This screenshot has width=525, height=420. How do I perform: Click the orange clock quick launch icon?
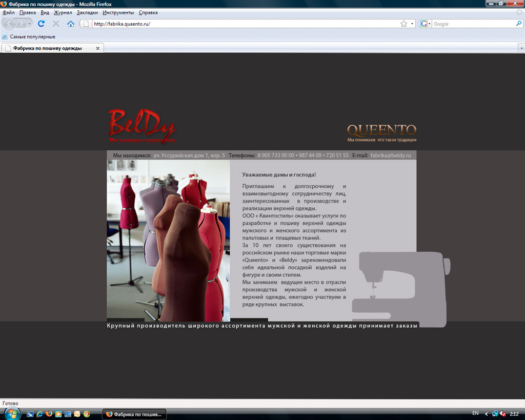[77, 414]
